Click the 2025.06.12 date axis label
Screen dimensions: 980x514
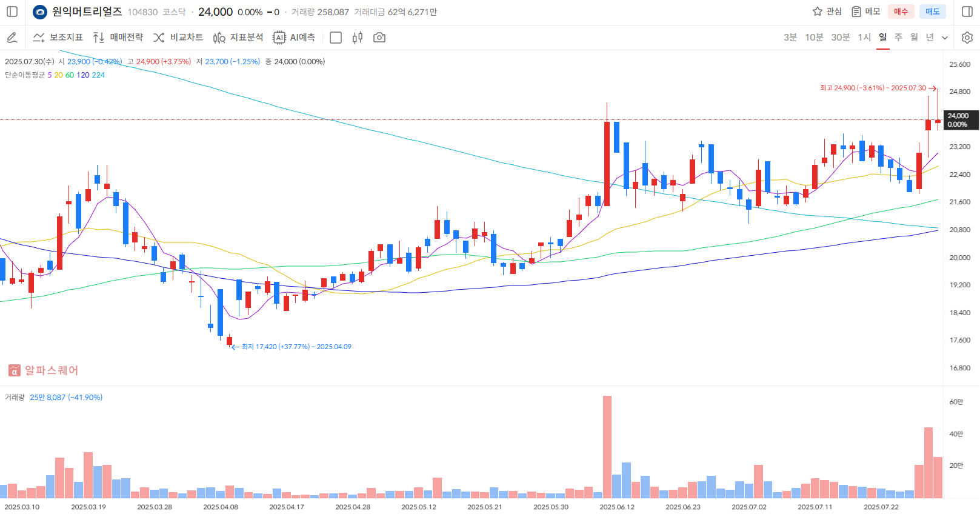617,507
